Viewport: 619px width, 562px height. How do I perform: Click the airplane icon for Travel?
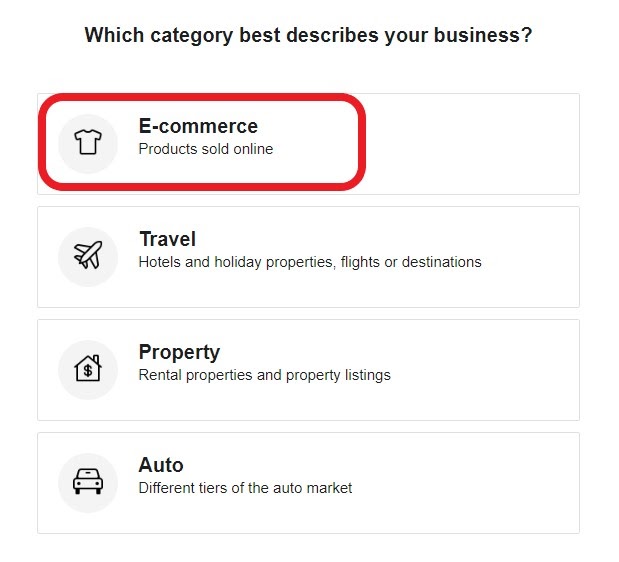(88, 256)
